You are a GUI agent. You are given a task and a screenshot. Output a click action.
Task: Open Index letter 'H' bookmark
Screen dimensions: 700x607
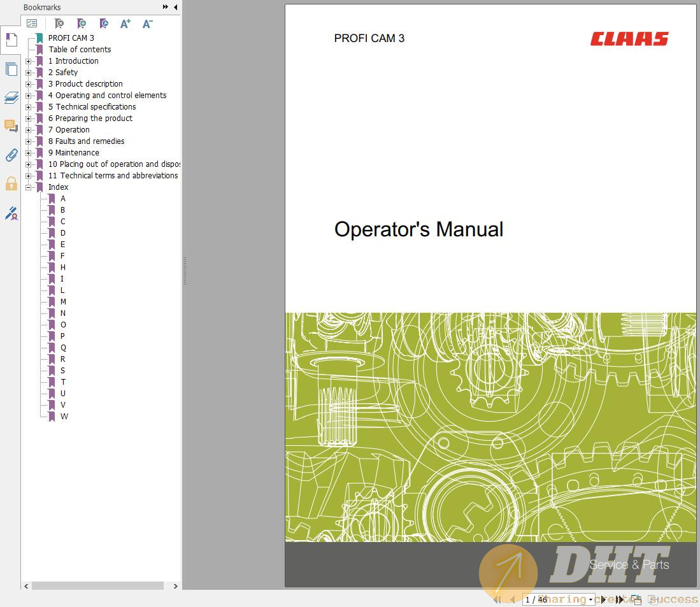click(63, 268)
